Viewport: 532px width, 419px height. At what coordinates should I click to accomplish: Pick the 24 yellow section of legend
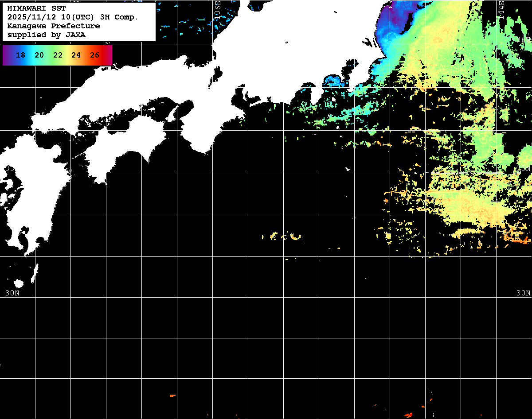click(76, 55)
